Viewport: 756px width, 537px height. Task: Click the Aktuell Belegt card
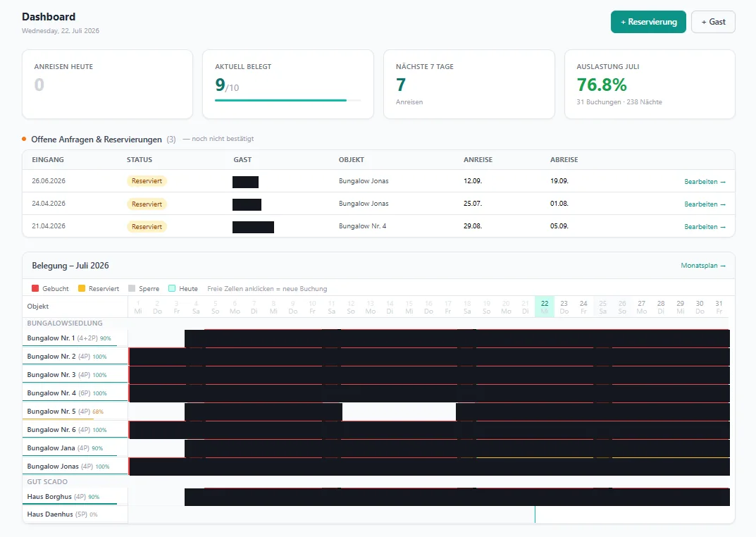(x=288, y=85)
